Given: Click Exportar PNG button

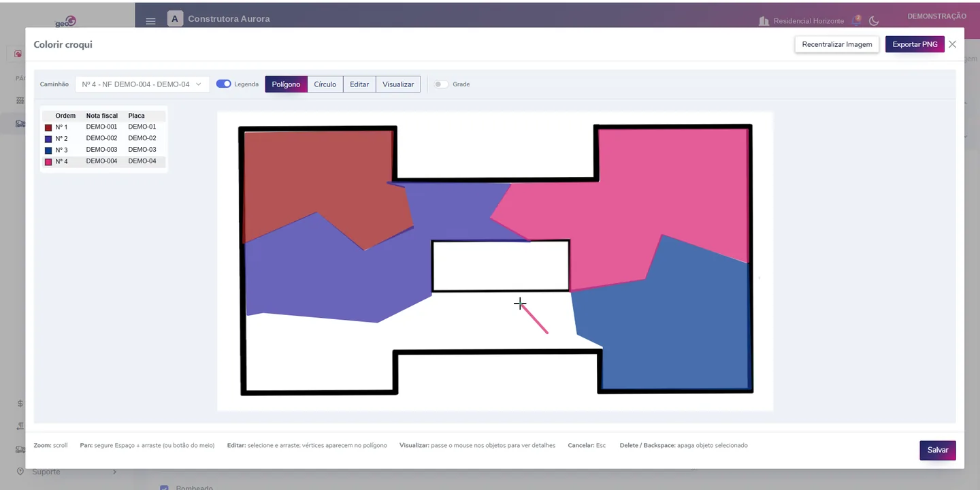Looking at the screenshot, I should [x=915, y=44].
